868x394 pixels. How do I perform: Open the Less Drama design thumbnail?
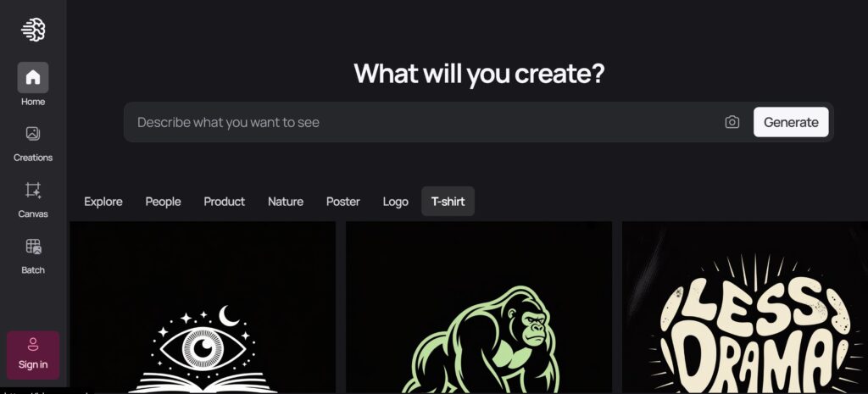point(745,308)
